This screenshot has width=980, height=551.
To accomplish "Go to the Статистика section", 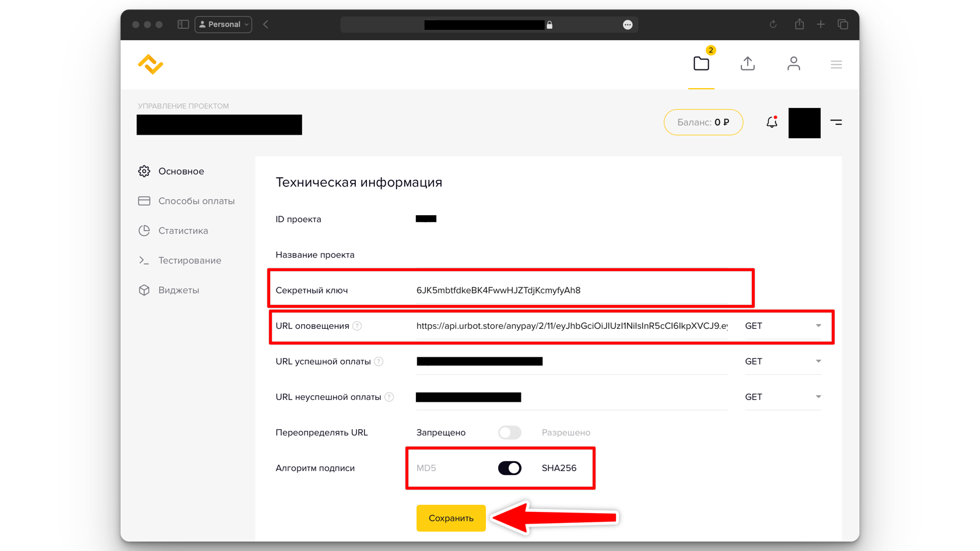I will pos(183,231).
